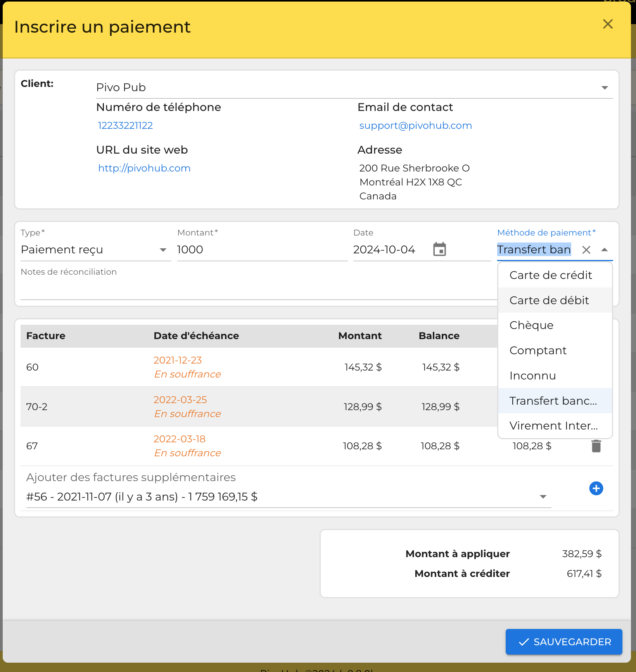Focus the Méthode de paiement text input
Viewport: 636px width, 672px height.
(x=534, y=250)
